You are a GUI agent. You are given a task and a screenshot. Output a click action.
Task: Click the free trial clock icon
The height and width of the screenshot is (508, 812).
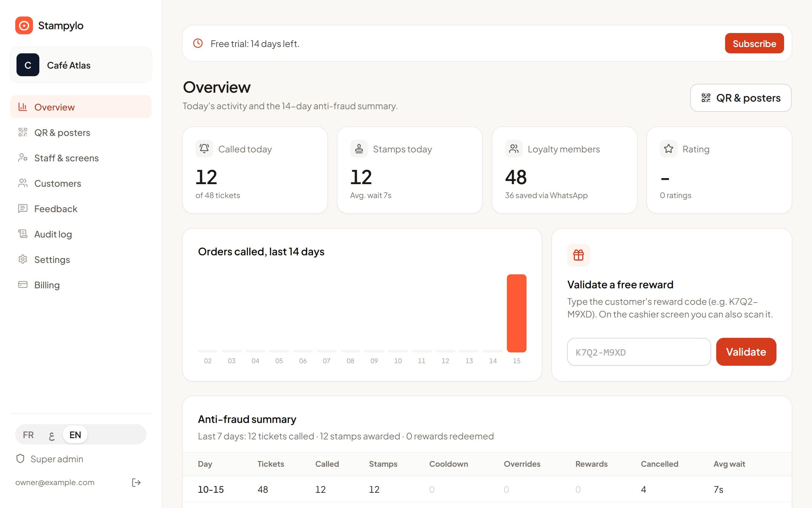click(x=198, y=43)
